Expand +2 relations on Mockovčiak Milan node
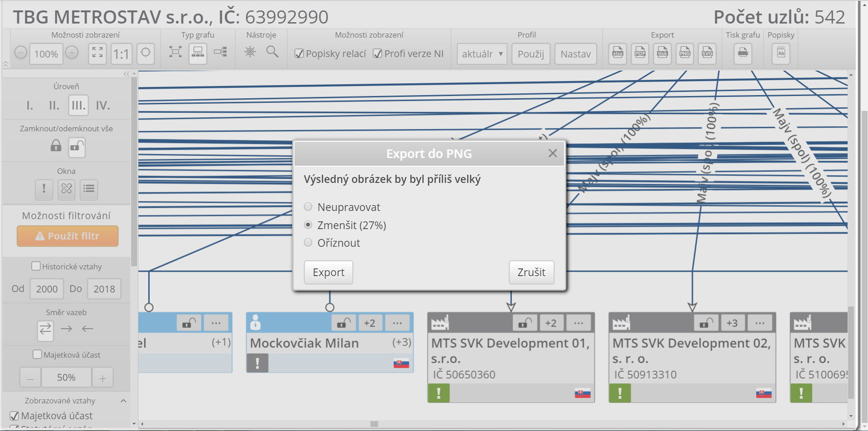868x431 pixels. pyautogui.click(x=370, y=323)
